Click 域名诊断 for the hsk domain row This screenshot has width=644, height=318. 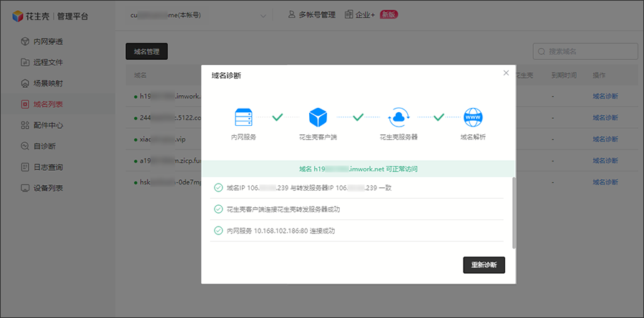tap(605, 182)
